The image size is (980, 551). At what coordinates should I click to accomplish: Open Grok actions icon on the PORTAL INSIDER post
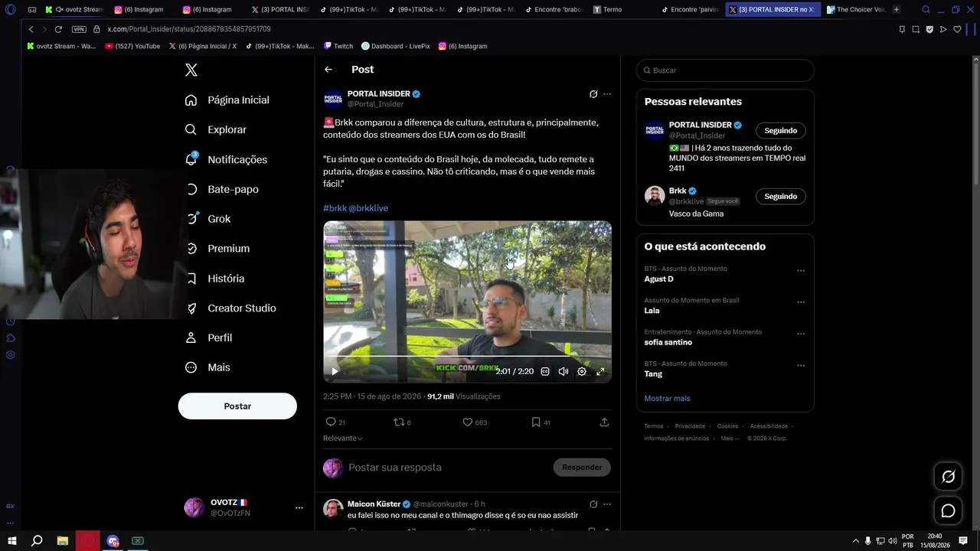tap(593, 94)
